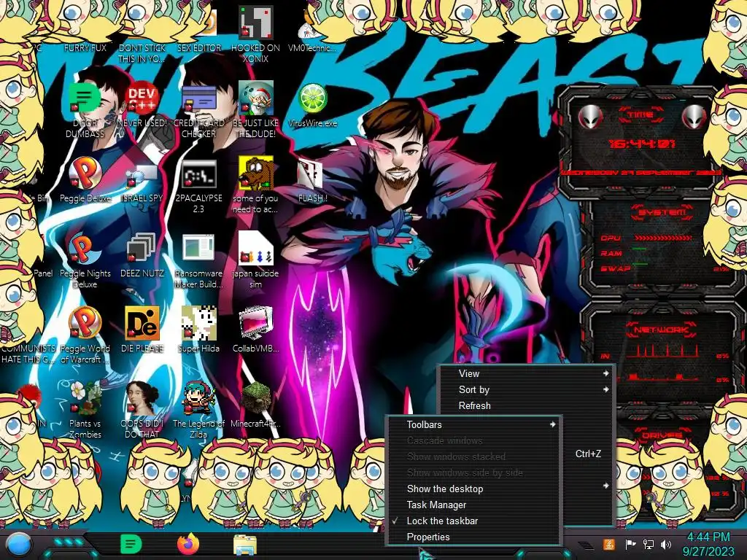
Task: Launch the Super Hilda game icon
Action: (198, 323)
